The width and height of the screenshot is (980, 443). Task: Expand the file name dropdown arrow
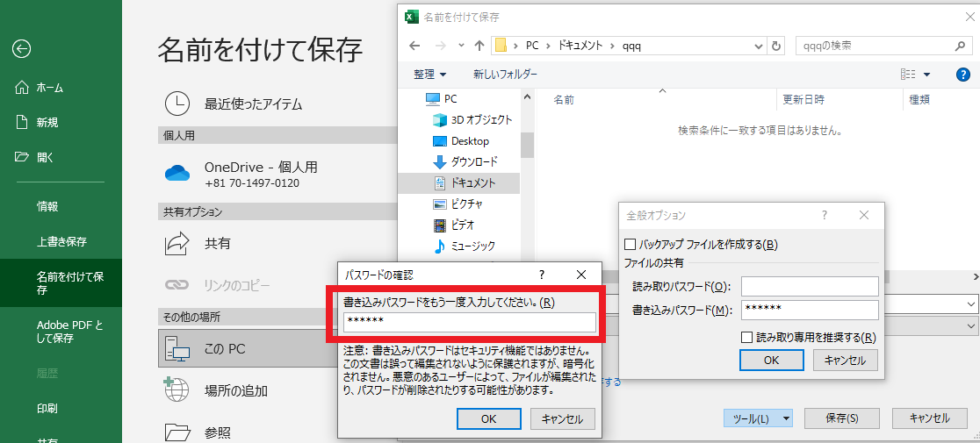pos(971,304)
